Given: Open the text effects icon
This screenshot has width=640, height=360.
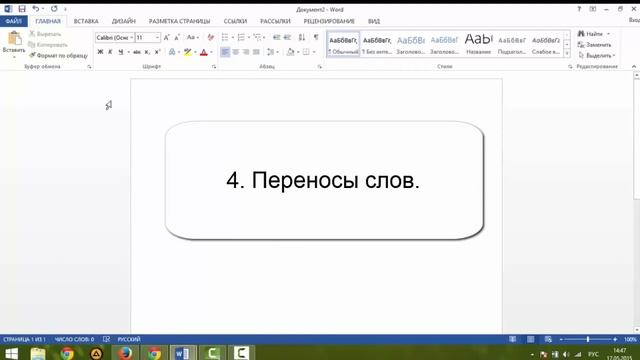Looking at the screenshot, I should [x=172, y=52].
